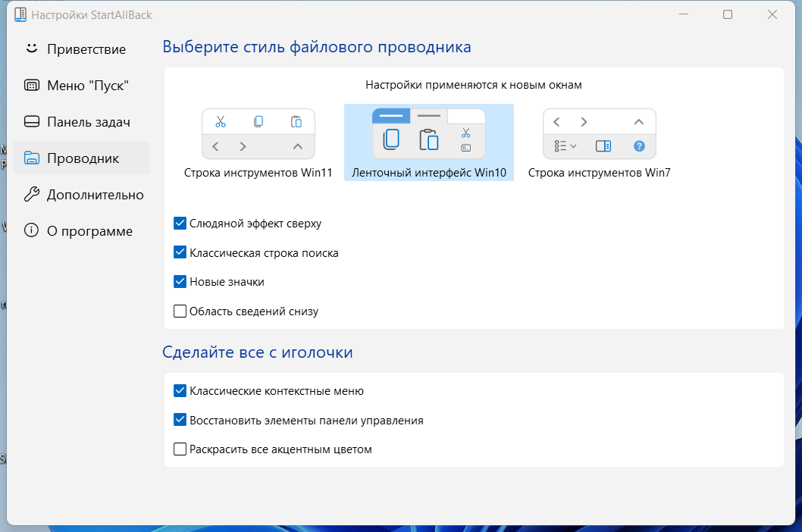
Task: Go to Меню "Пуск" settings
Action: coord(81,86)
